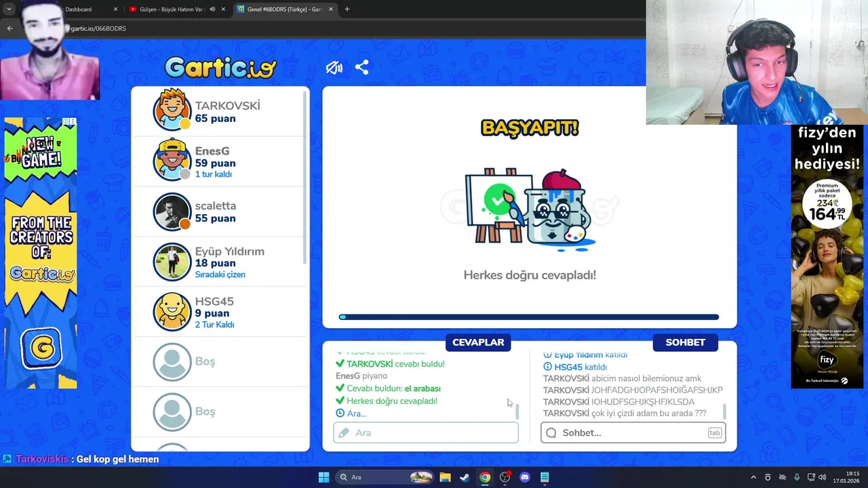Click TARKOVSKİ's 65 puan score
868x488 pixels.
tap(216, 119)
